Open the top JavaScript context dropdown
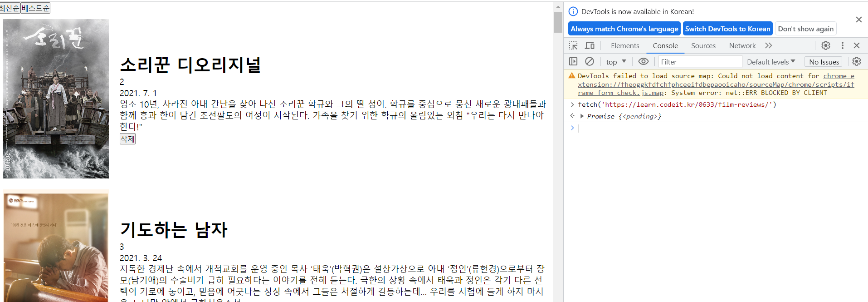Screen dimensions: 868x302 [616, 62]
